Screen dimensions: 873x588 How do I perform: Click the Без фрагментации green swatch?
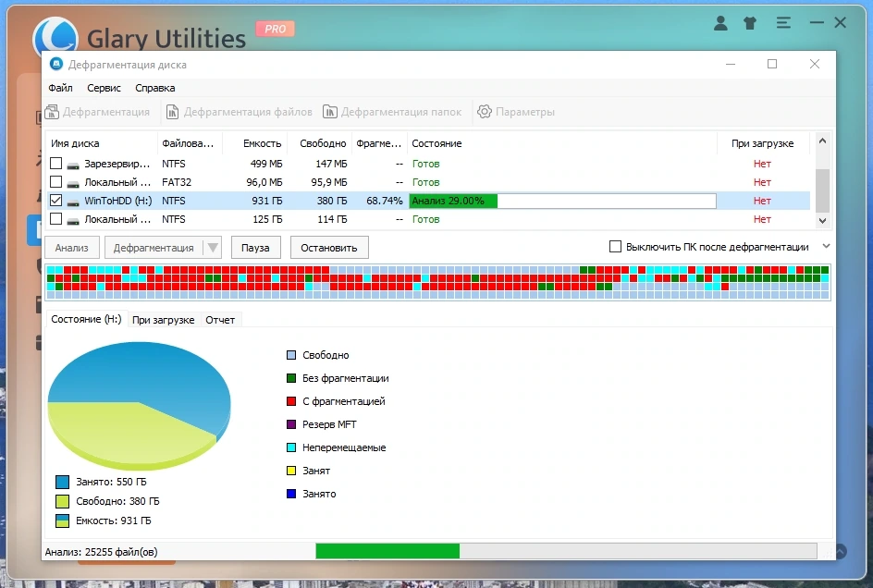click(290, 378)
